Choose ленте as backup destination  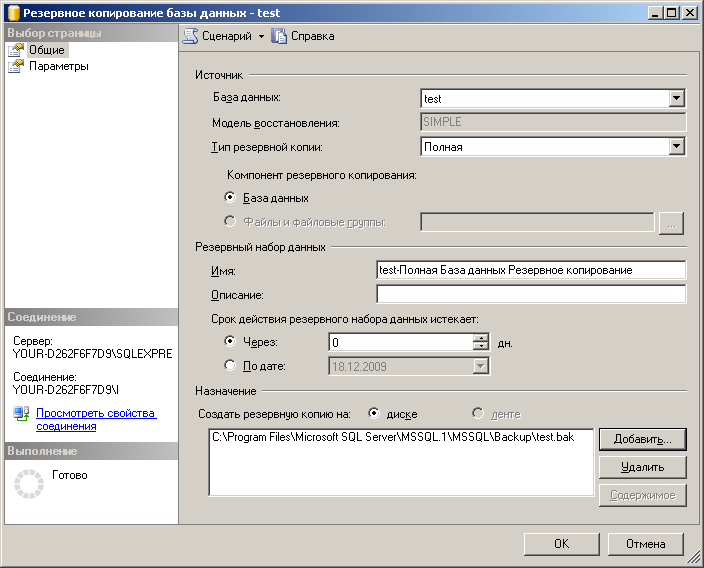tap(478, 414)
